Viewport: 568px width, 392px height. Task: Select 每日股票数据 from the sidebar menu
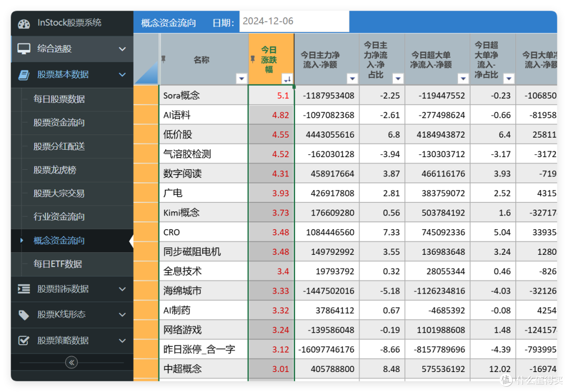point(57,99)
